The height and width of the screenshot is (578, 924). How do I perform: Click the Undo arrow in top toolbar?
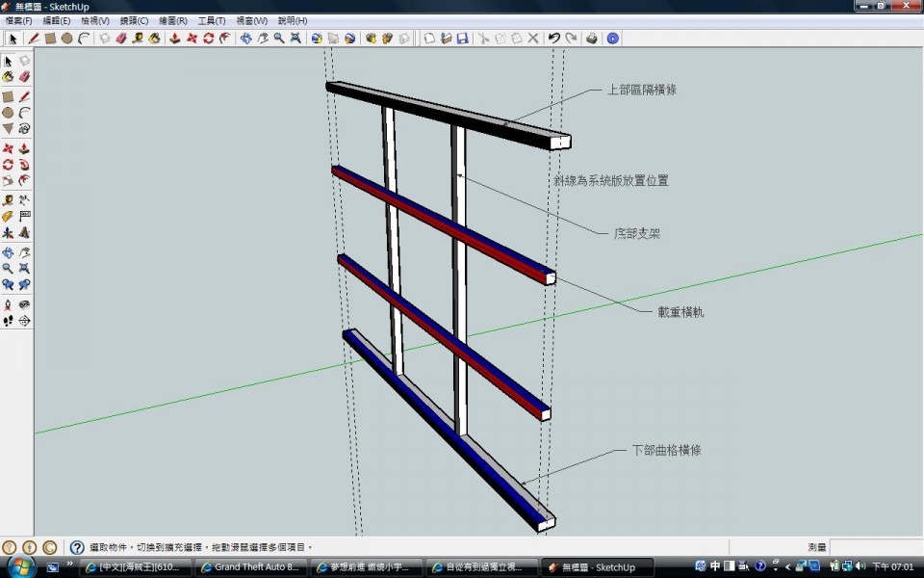click(553, 39)
